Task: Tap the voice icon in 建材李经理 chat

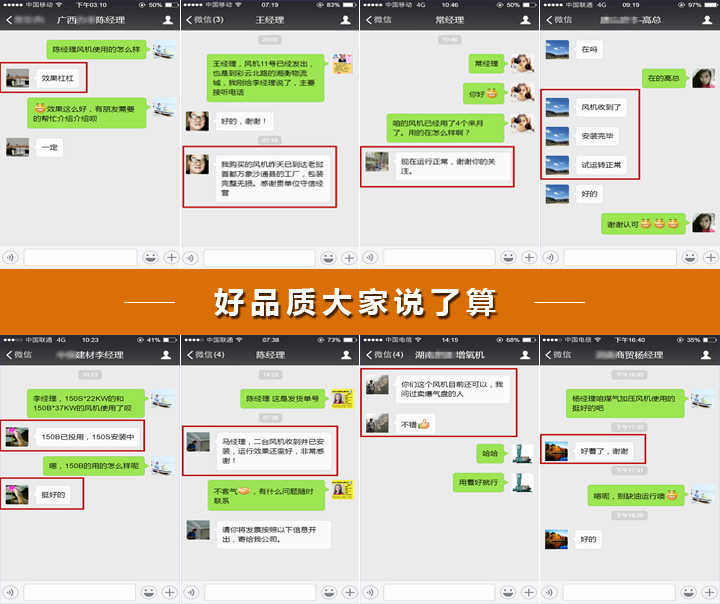Action: tap(10, 592)
